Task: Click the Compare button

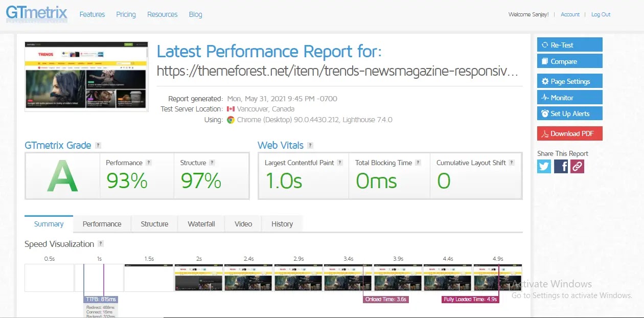Action: [x=570, y=61]
